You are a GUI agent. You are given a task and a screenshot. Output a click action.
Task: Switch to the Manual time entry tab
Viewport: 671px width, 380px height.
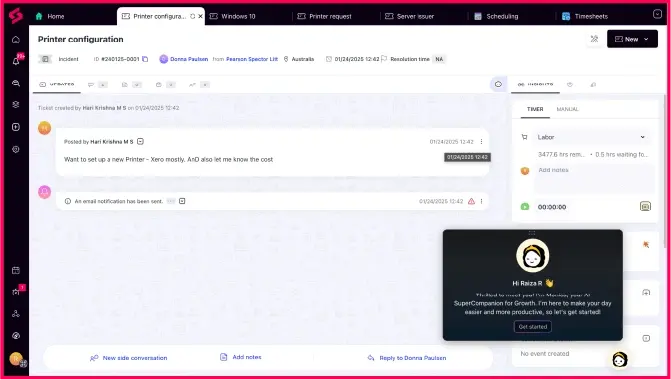coord(567,109)
